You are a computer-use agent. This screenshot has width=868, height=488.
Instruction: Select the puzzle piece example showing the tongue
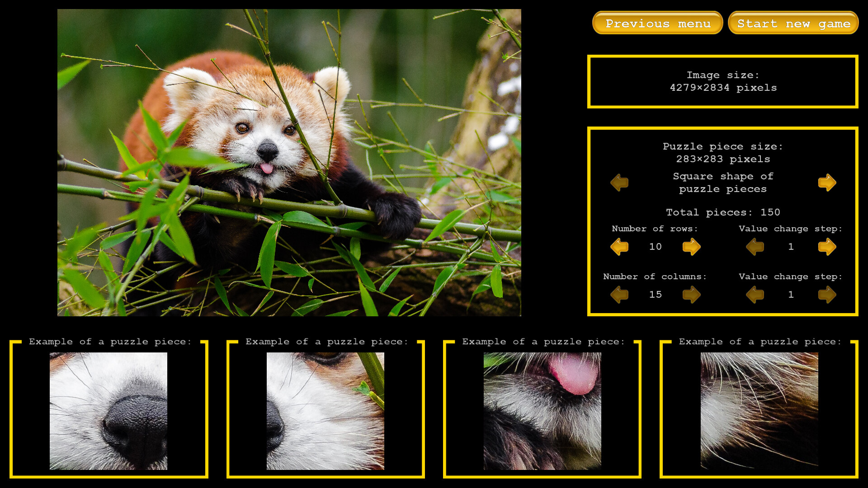point(542,411)
